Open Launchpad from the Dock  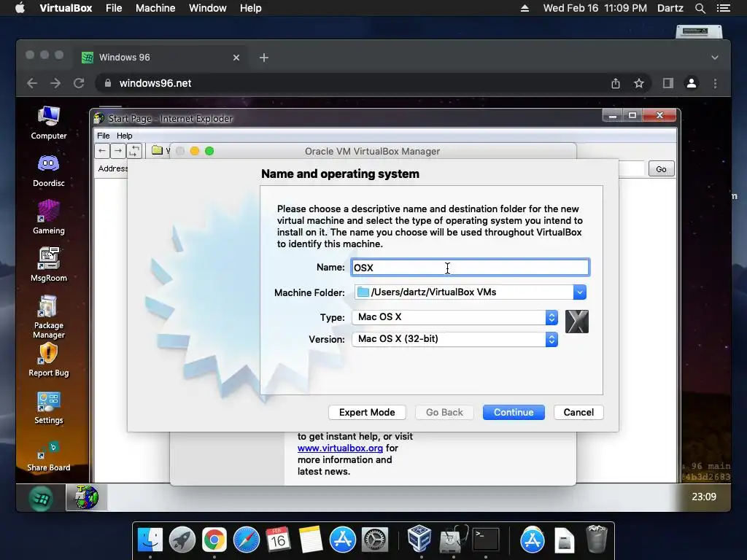point(182,540)
